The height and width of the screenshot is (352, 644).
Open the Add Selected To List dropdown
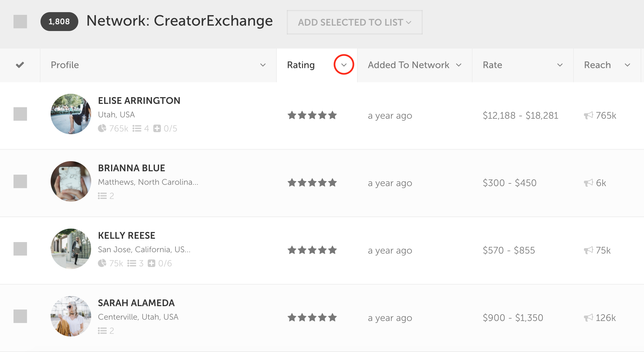point(354,22)
